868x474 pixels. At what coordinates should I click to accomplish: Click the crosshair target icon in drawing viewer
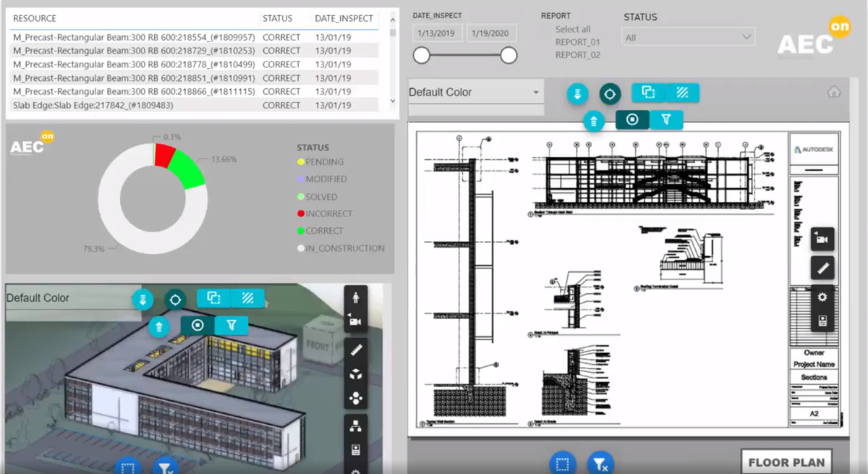[610, 93]
